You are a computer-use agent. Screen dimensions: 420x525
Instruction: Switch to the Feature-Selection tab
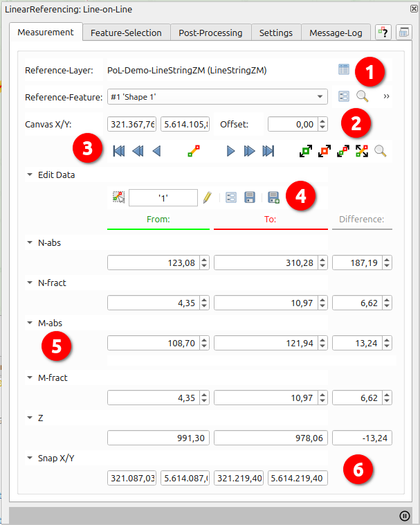coord(126,33)
